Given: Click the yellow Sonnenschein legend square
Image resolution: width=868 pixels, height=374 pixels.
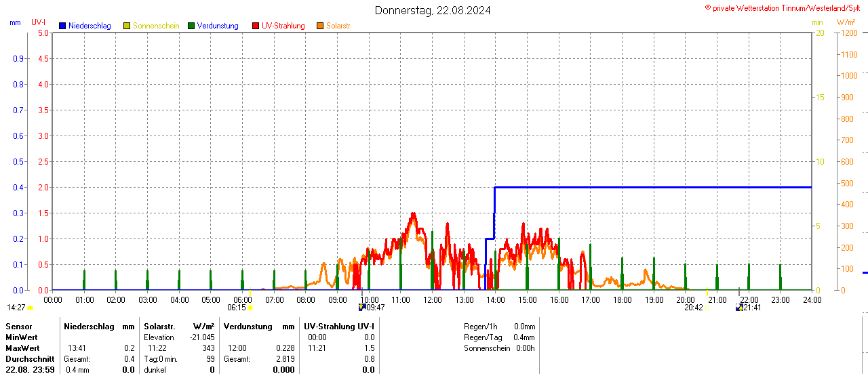Looking at the screenshot, I should click(x=127, y=26).
